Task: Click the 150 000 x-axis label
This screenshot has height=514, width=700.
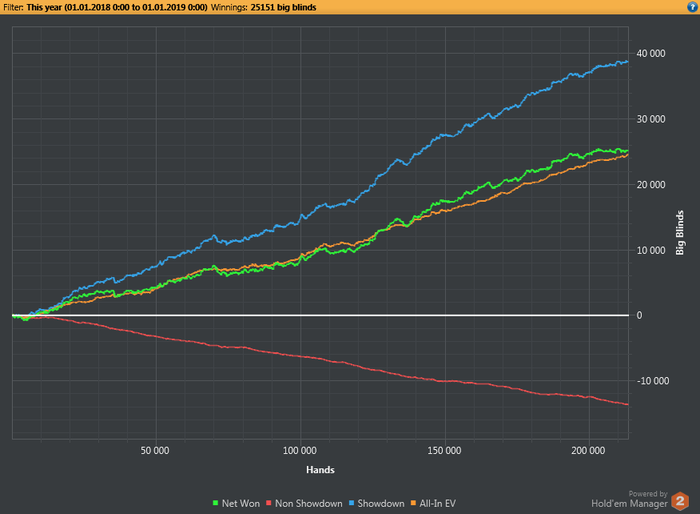Action: click(444, 451)
